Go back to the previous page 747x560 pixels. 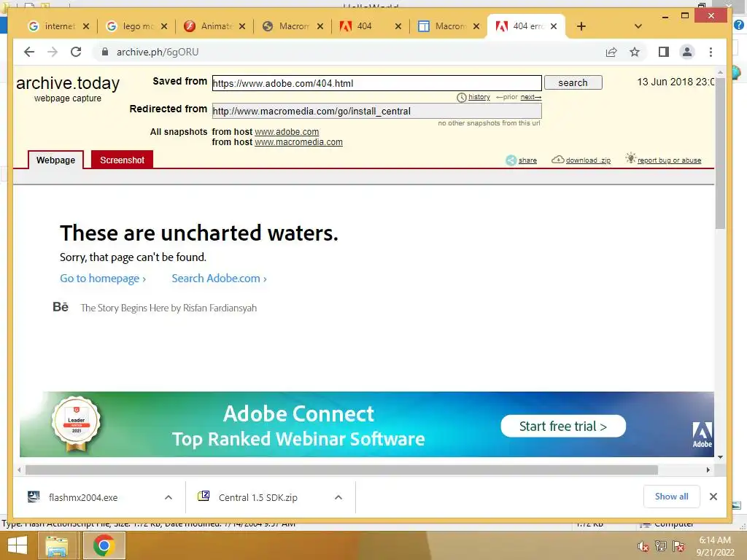click(29, 52)
